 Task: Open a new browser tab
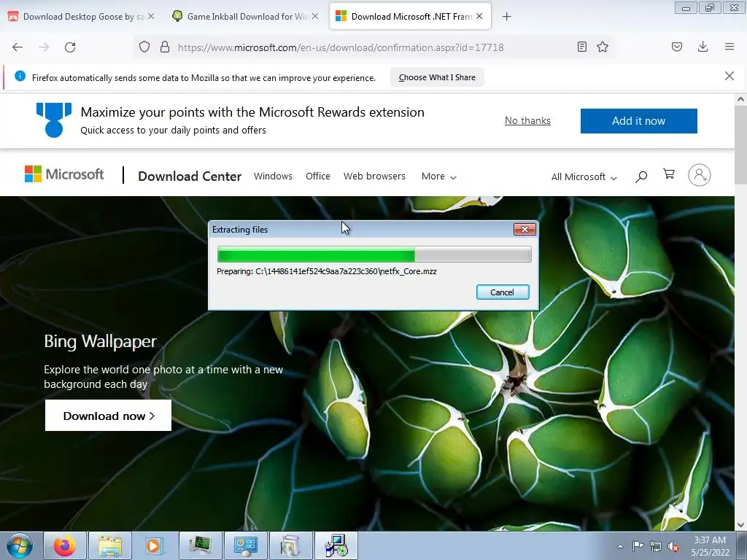coord(507,17)
